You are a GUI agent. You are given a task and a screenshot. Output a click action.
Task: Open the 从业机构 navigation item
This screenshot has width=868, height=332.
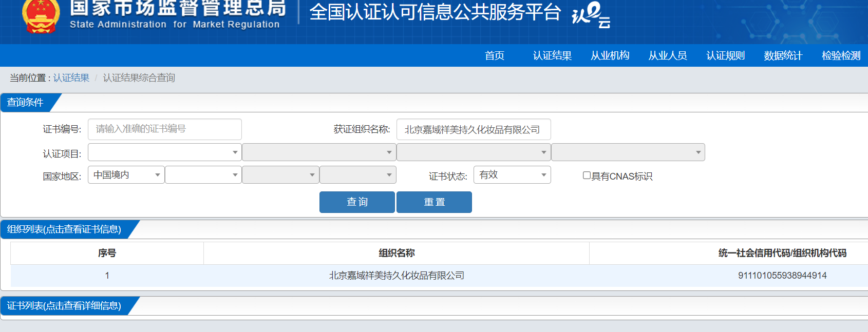pyautogui.click(x=610, y=55)
